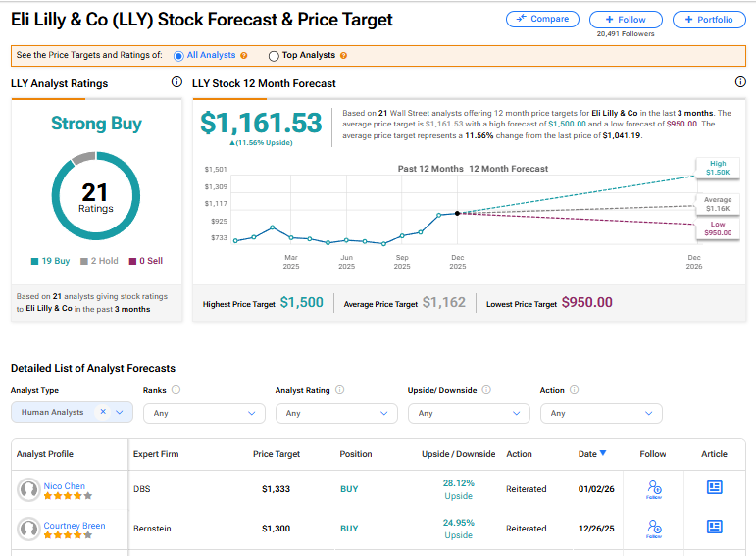Expand the Ranks dropdown
The height and width of the screenshot is (556, 756).
point(204,413)
